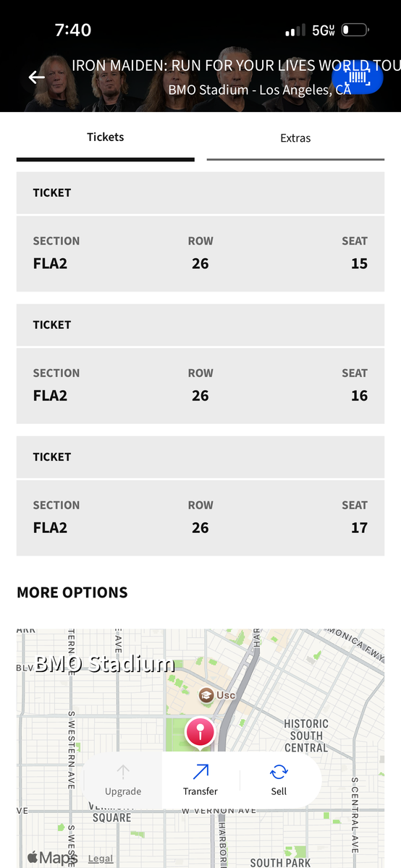Select the ticket for seat 17
The image size is (401, 868).
pos(200,496)
